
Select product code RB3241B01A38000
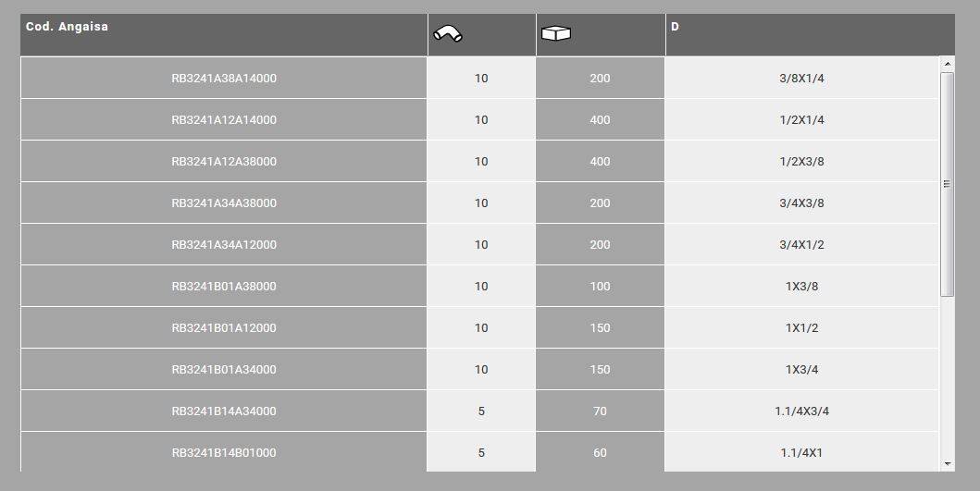click(224, 287)
